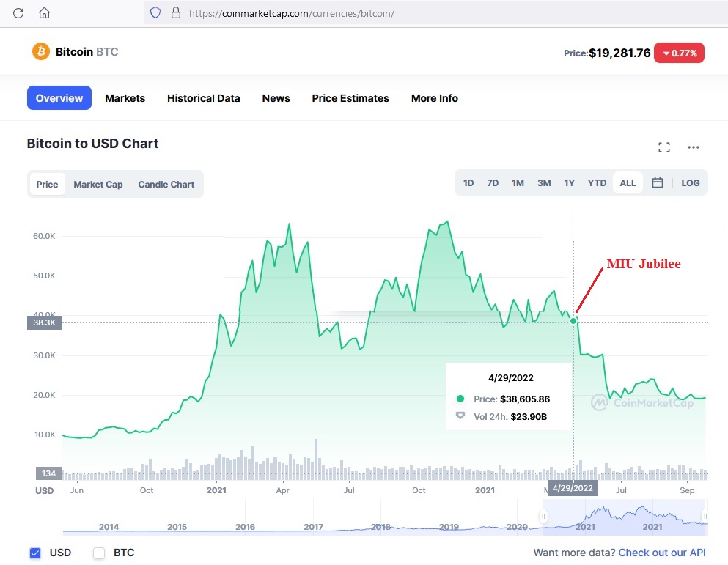Go to the browser home page icon
The height and width of the screenshot is (565, 728).
[44, 13]
